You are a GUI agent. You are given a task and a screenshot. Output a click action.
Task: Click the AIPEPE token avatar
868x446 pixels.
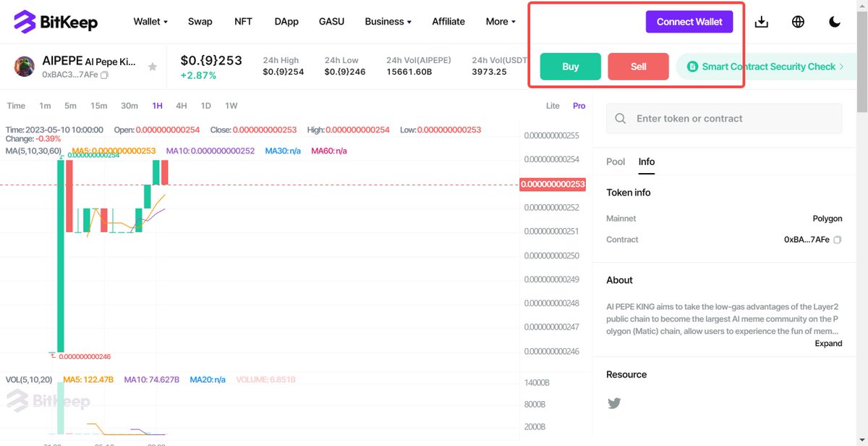pyautogui.click(x=25, y=67)
